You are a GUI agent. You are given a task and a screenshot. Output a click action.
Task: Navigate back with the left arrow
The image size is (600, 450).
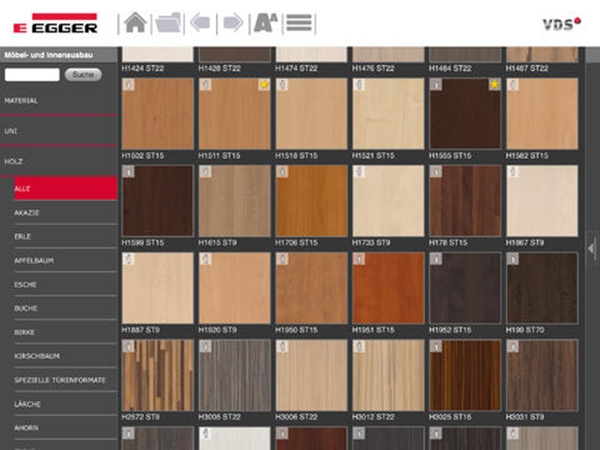[x=200, y=22]
